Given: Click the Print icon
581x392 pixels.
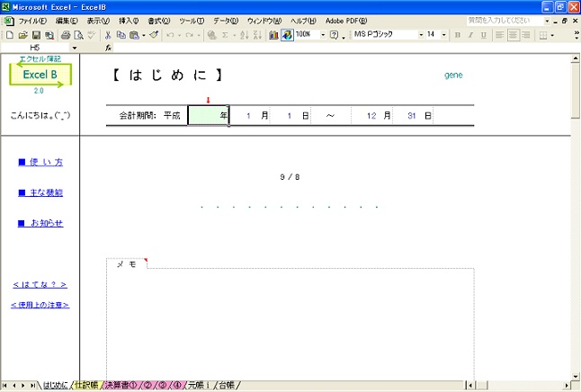Looking at the screenshot, I should click(x=66, y=35).
